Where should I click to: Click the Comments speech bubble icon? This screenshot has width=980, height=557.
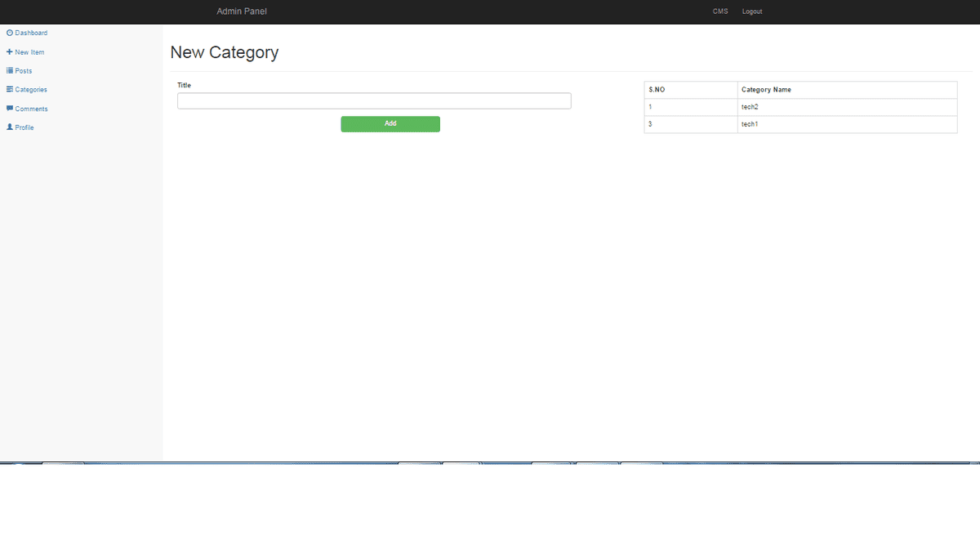click(x=10, y=109)
